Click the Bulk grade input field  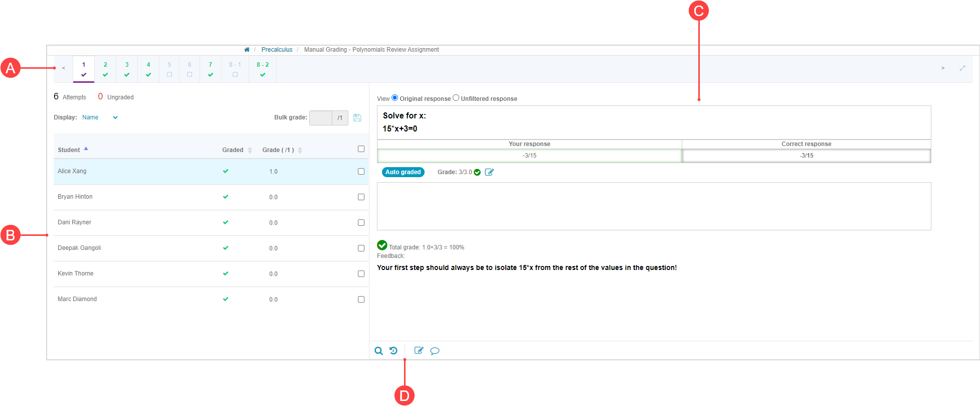(x=321, y=117)
